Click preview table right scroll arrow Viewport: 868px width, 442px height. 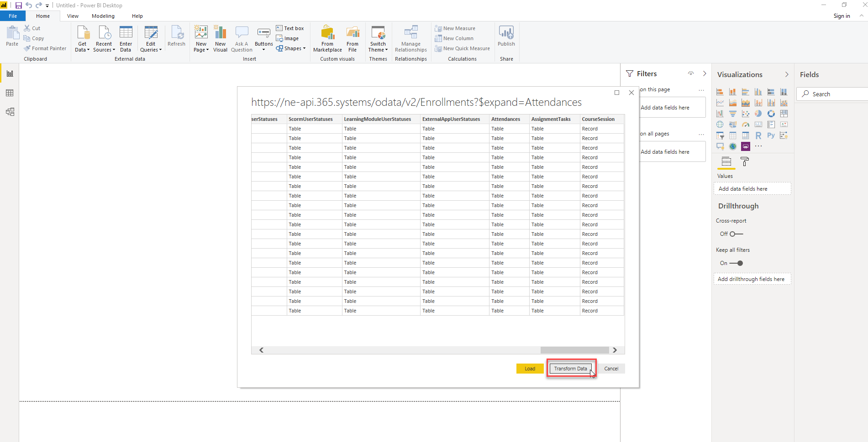pyautogui.click(x=615, y=350)
